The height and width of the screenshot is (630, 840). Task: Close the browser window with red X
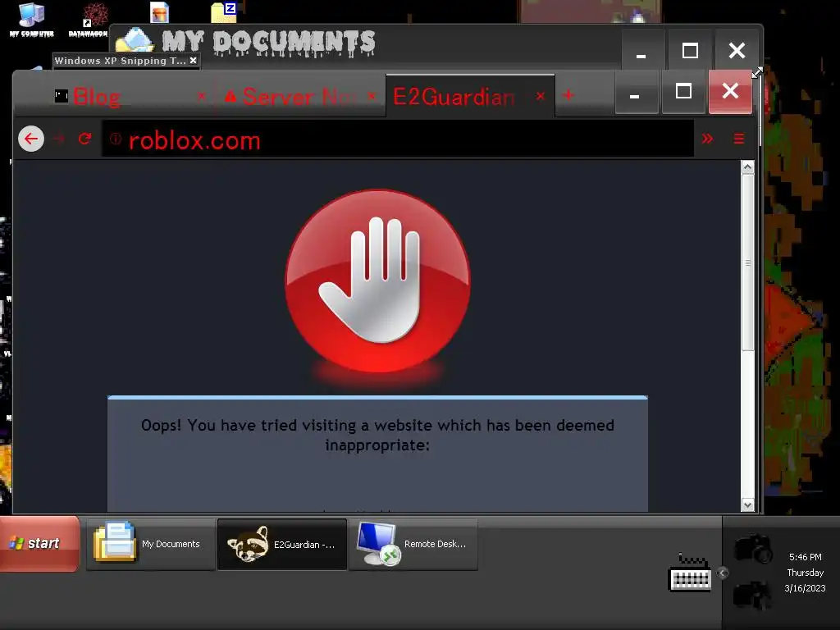tap(730, 92)
